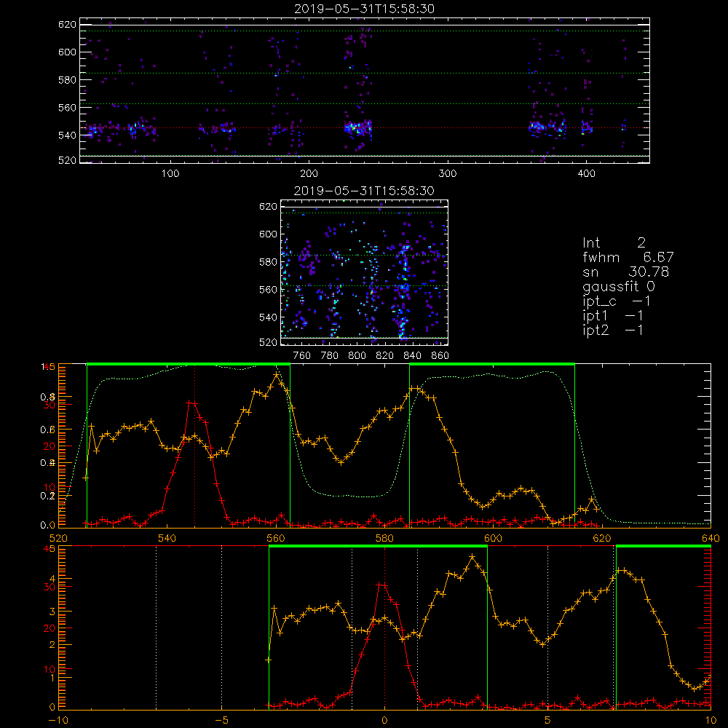This screenshot has width=728, height=728.
Task: Click x-axis label 600 on third plot
Action: point(493,538)
